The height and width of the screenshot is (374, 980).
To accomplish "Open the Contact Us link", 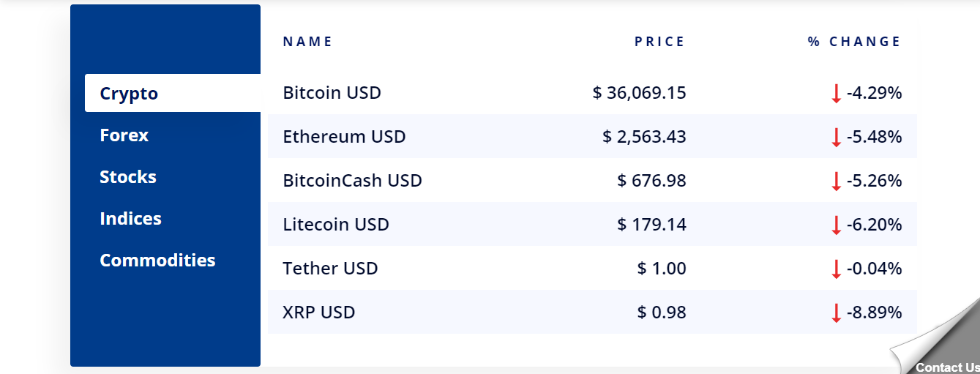I will click(947, 367).
